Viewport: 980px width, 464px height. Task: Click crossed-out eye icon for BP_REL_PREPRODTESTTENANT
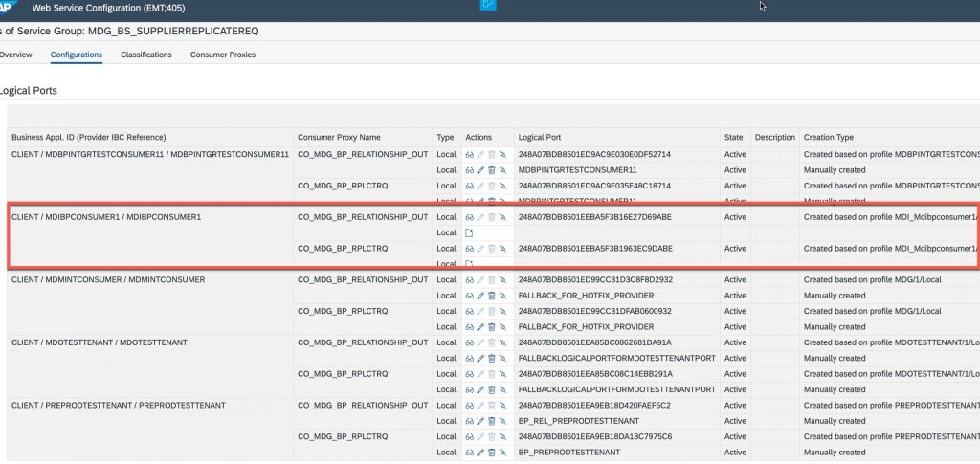[502, 420]
